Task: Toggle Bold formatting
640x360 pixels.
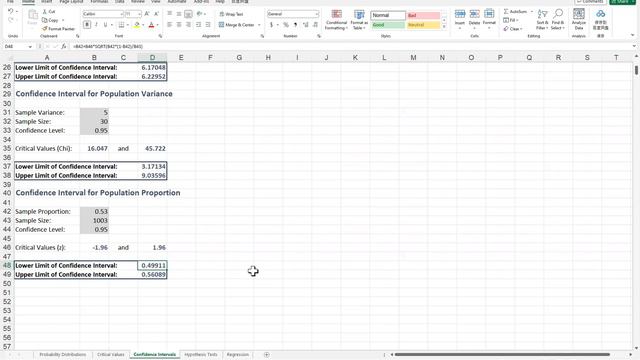Action: point(87,25)
